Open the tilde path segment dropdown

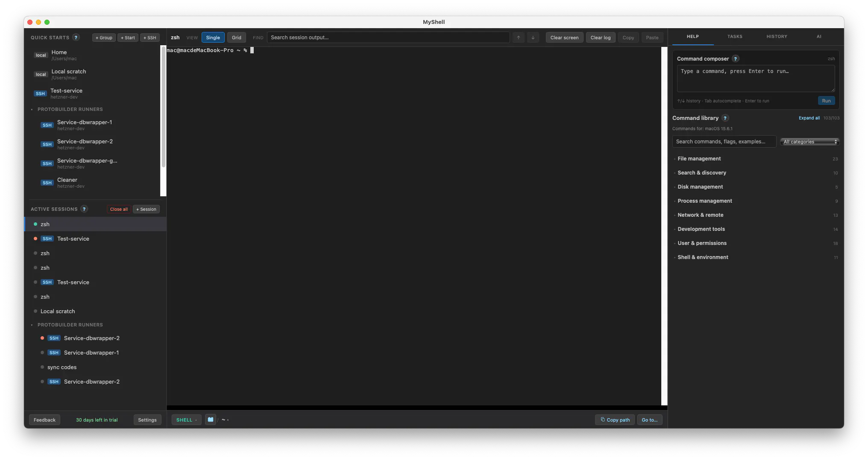click(x=225, y=420)
